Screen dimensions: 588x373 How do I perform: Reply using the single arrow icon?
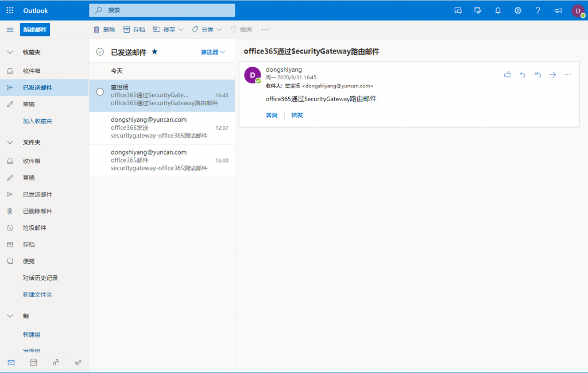click(523, 75)
